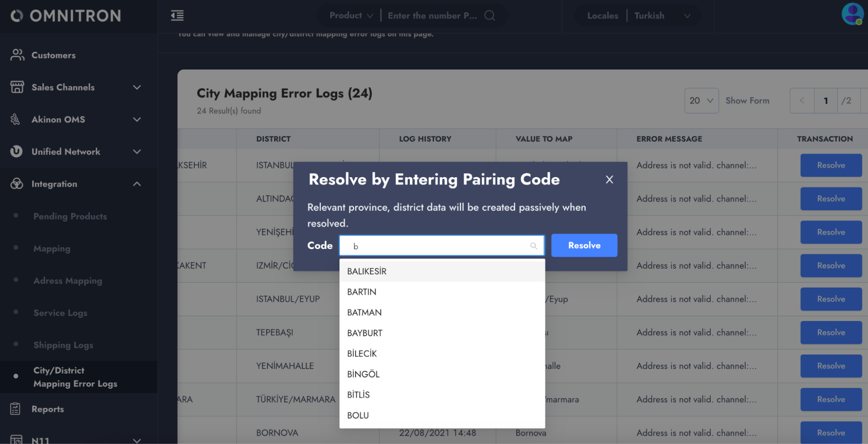Click the Sales Channels store icon
The width and height of the screenshot is (868, 444).
coord(17,87)
